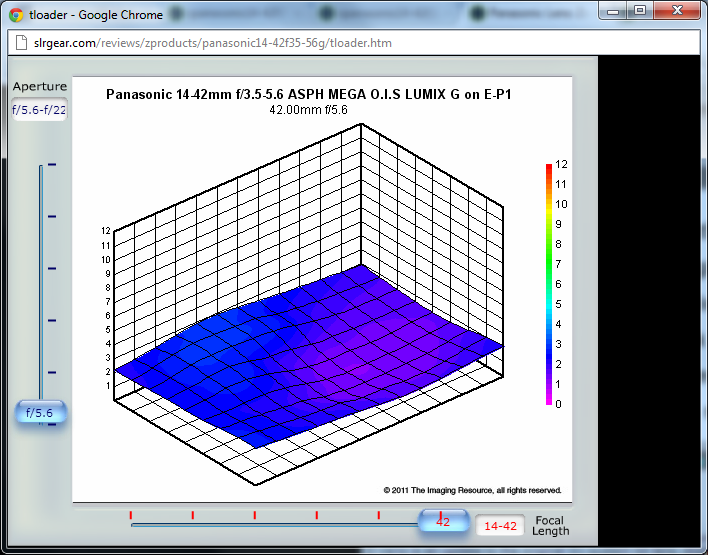Click the 42 focal length slider handle
This screenshot has height=555, width=708.
(x=443, y=521)
